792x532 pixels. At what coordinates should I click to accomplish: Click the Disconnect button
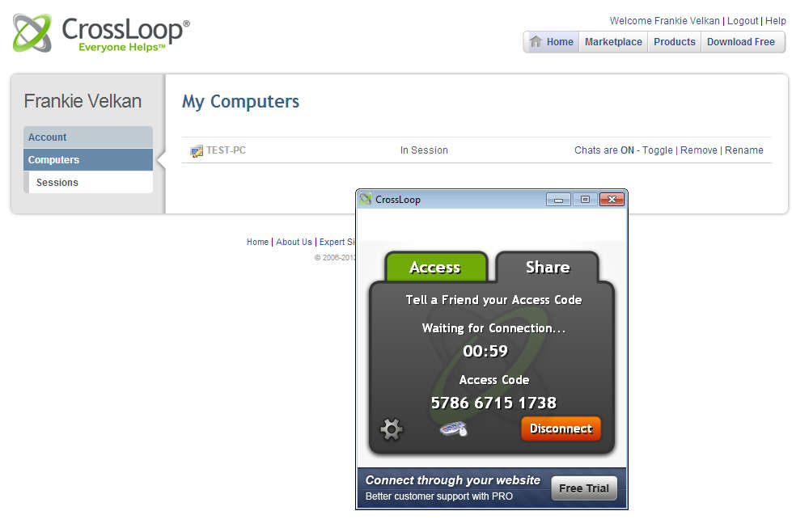(561, 429)
